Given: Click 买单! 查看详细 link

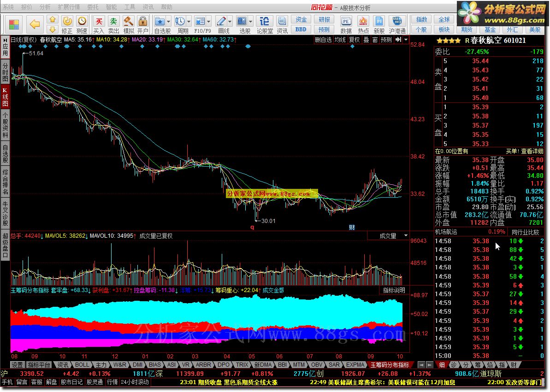Looking at the screenshot, I should pos(524,151).
